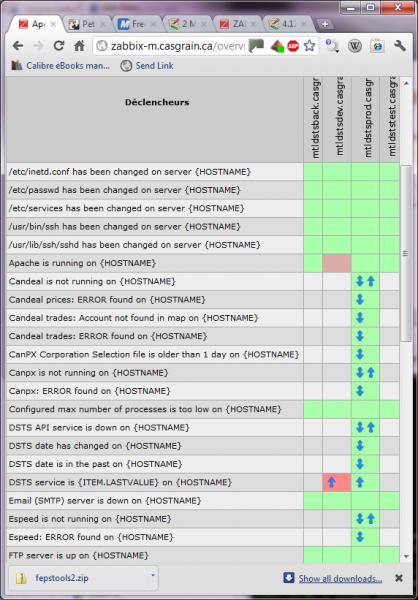Click down arrow in Canpx is not running row
Image resolution: width=418 pixels, height=600 pixels.
(x=359, y=372)
